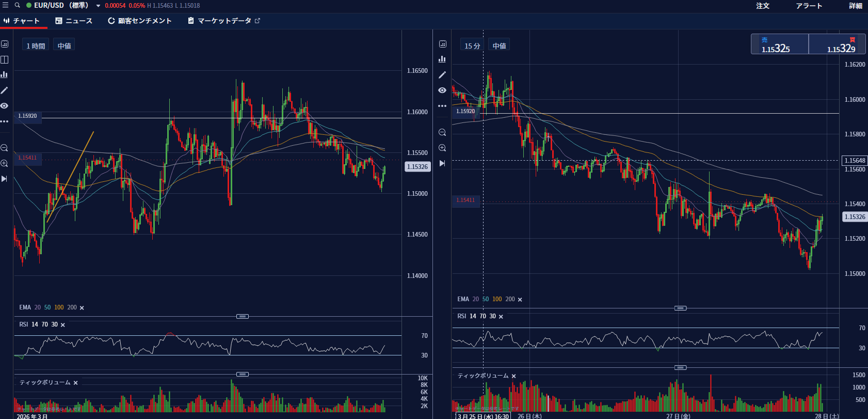Zoom in the left chart

[5, 163]
